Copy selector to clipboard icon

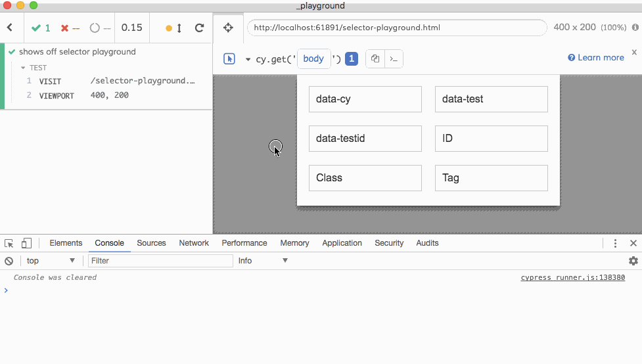pyautogui.click(x=375, y=59)
